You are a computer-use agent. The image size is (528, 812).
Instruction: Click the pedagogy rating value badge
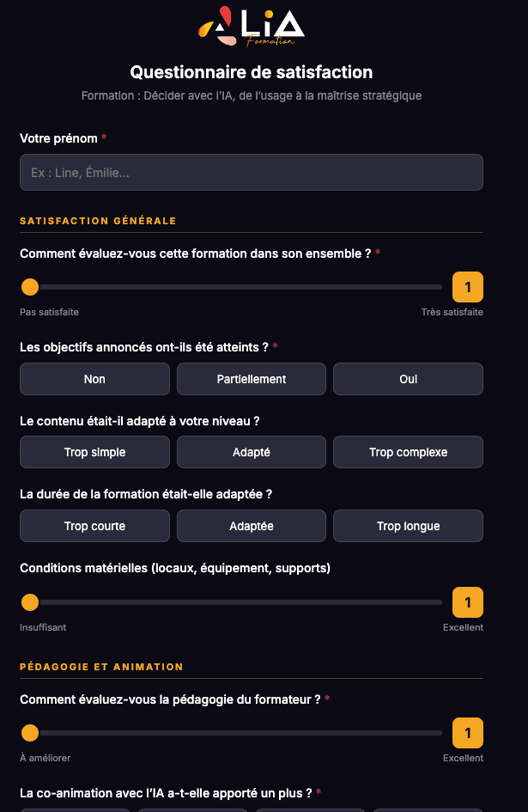click(x=468, y=733)
